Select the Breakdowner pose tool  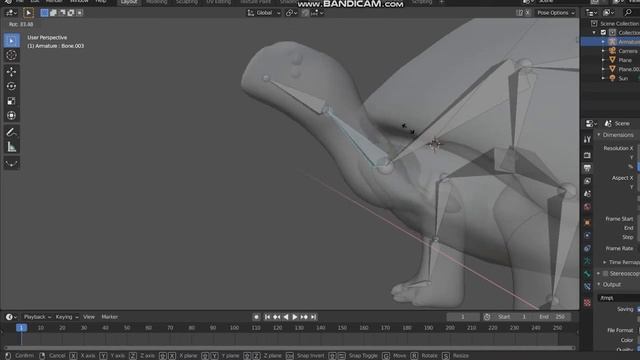click(x=11, y=164)
